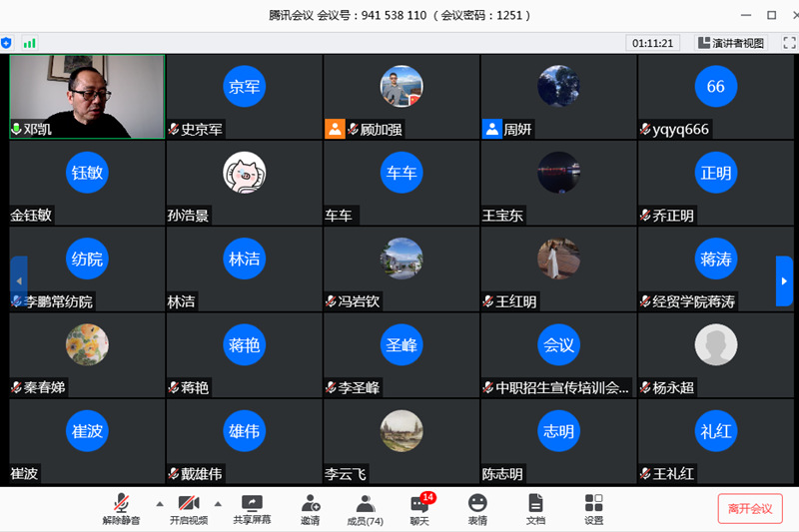Click 史京军 avatar circle
The image size is (799, 532).
click(244, 87)
